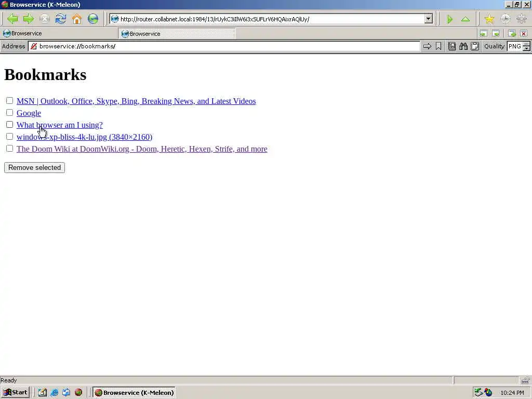Click the green up-triangle icon
This screenshot has width=532, height=399.
[x=465, y=19]
